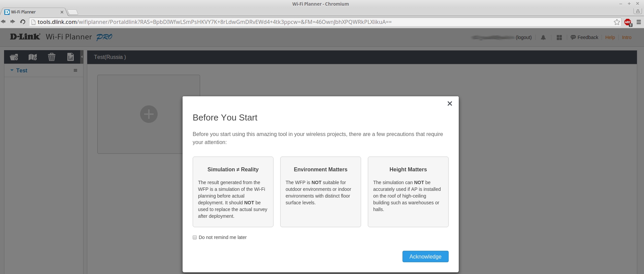
Task: Click the add project folder icon
Action: click(x=14, y=57)
